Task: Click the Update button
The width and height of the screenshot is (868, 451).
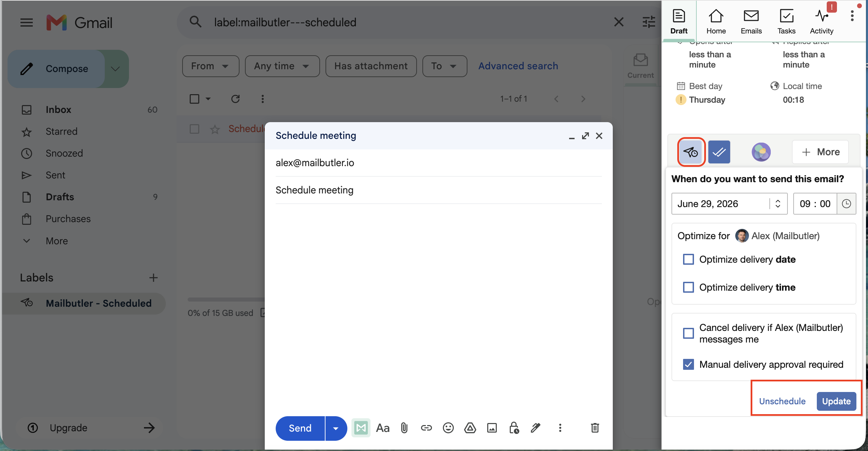Action: [x=836, y=401]
